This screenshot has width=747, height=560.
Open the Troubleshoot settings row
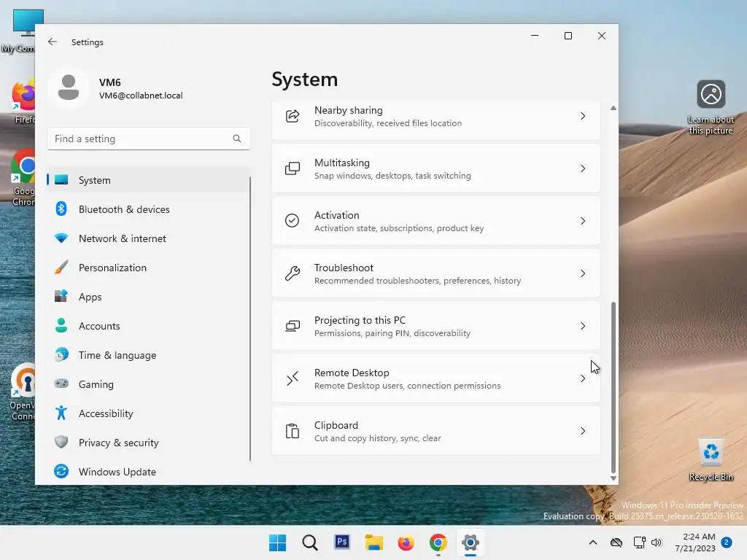pyautogui.click(x=436, y=273)
